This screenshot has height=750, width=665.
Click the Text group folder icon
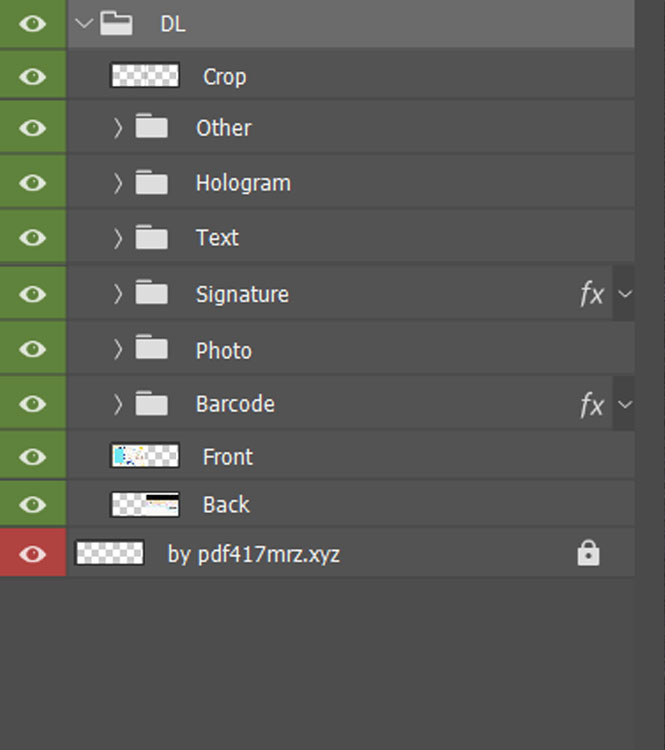coord(152,238)
